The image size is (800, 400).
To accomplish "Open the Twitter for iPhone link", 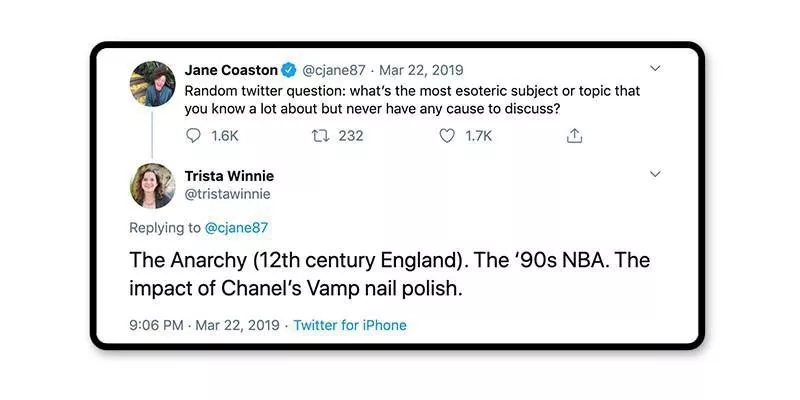I will 350,325.
